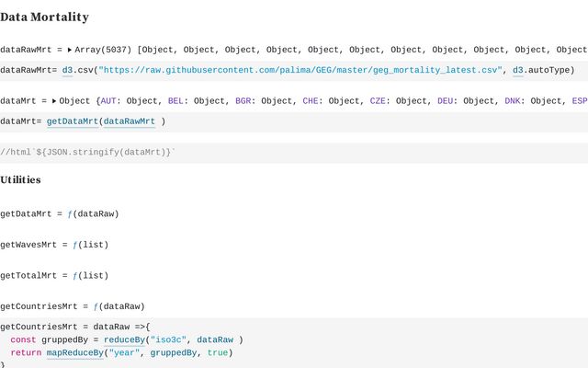The width and height of the screenshot is (588, 368).
Task: Click the Data Mortality heading
Action: click(x=44, y=17)
